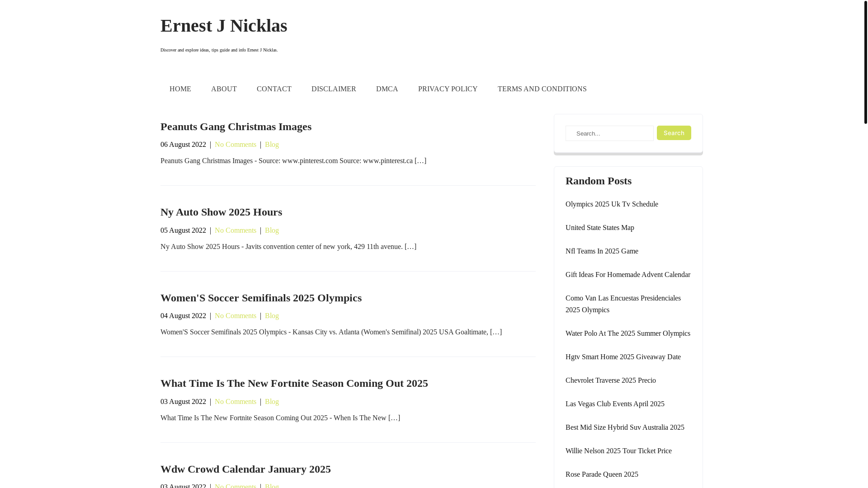Click the page vertical scrollbar thumb
Viewport: 868px width, 488px height.
(865, 62)
